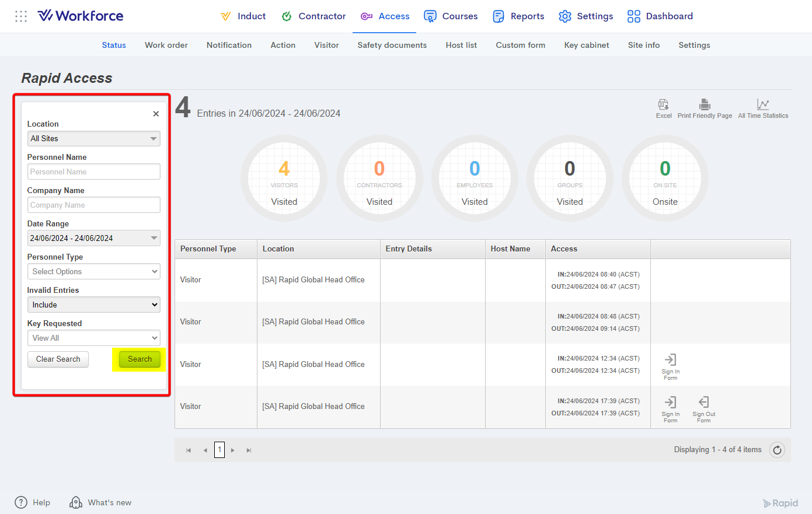The height and width of the screenshot is (514, 812).
Task: Close the search filter panel
Action: pyautogui.click(x=156, y=114)
